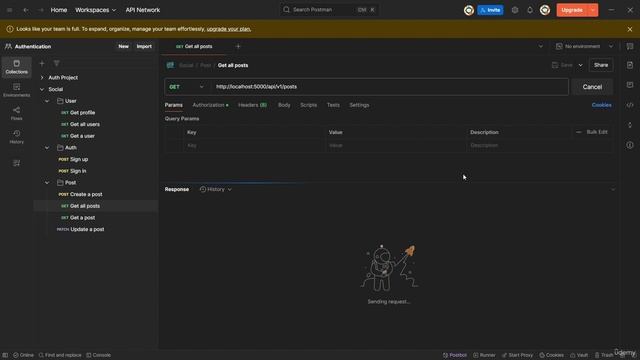The image size is (640, 360).
Task: Toggle the sidebar icon in status bar
Action: (5, 355)
